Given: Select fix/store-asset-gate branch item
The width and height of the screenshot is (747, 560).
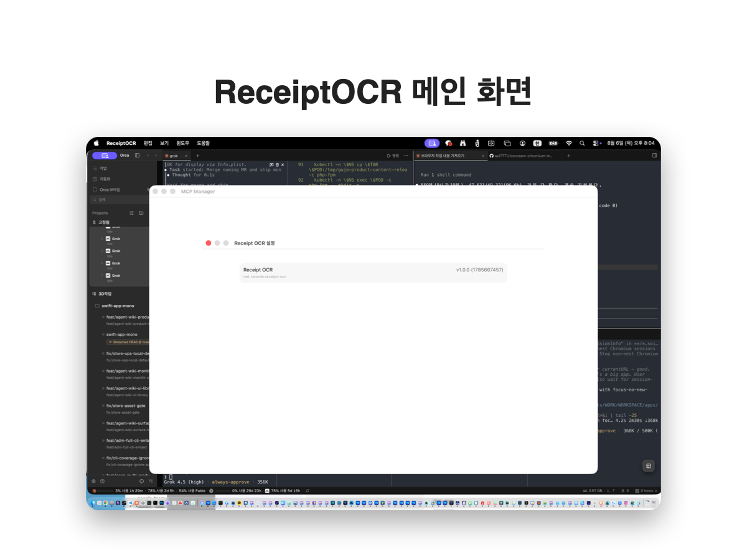Looking at the screenshot, I should click(126, 408).
